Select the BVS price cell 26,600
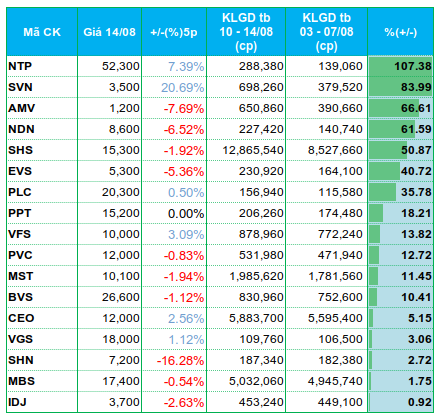The height and width of the screenshot is (416, 446). [x=109, y=297]
